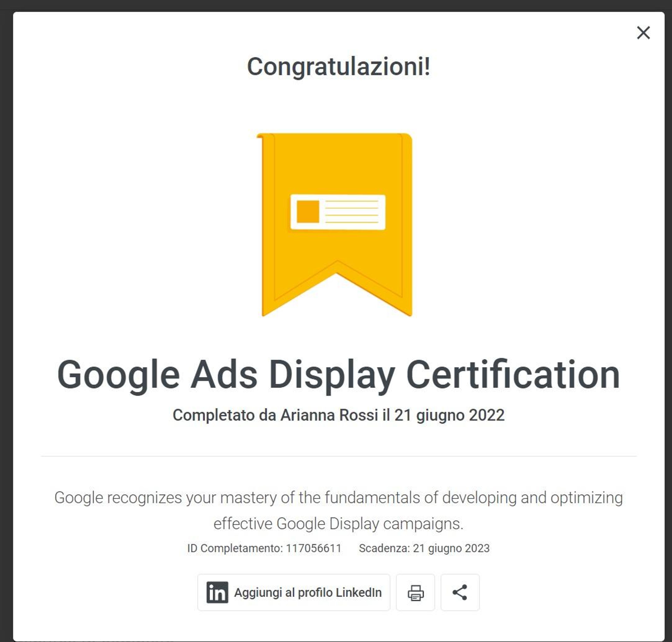The image size is (672, 642).
Task: Click the Google recognizes your mastery description
Action: [x=339, y=498]
